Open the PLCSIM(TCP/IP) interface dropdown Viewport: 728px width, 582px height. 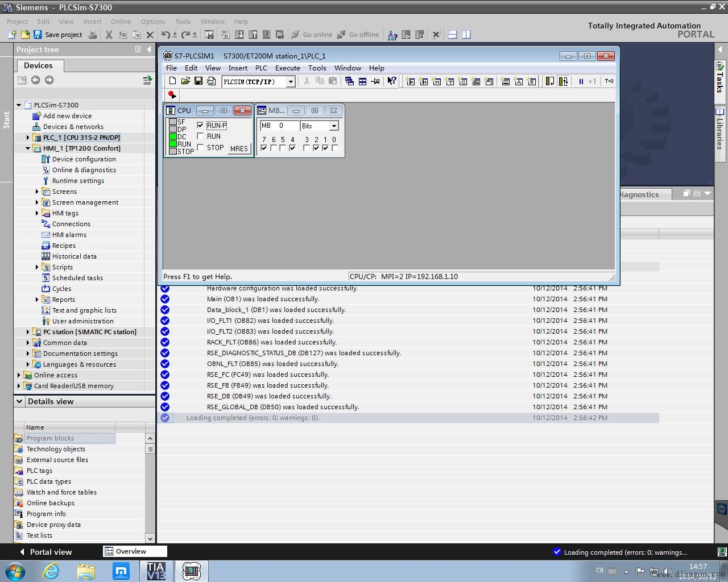[x=290, y=82]
